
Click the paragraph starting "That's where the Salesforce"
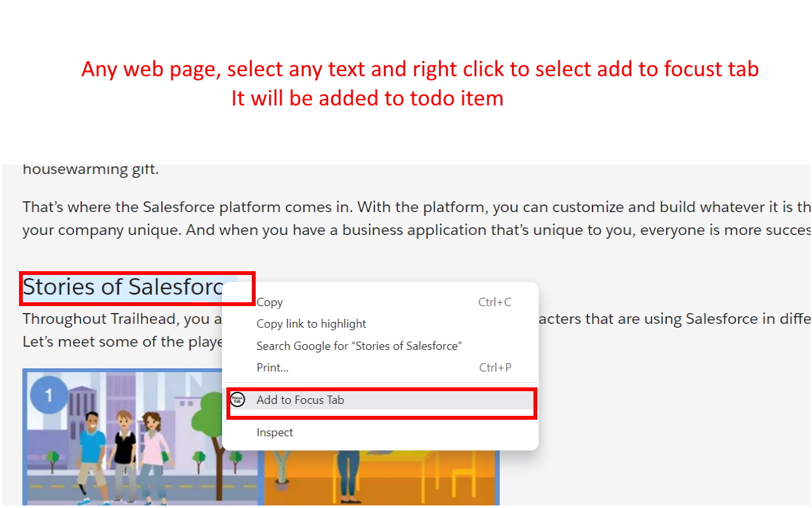tap(416, 218)
